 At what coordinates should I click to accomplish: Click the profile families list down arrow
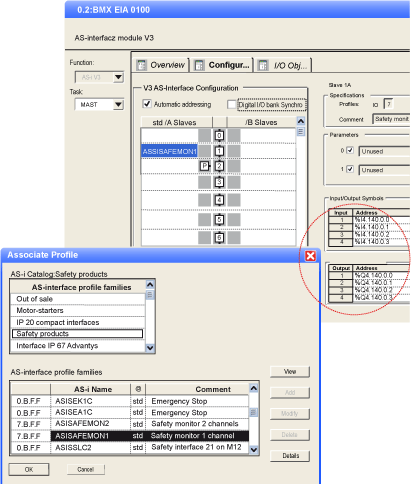(150, 348)
